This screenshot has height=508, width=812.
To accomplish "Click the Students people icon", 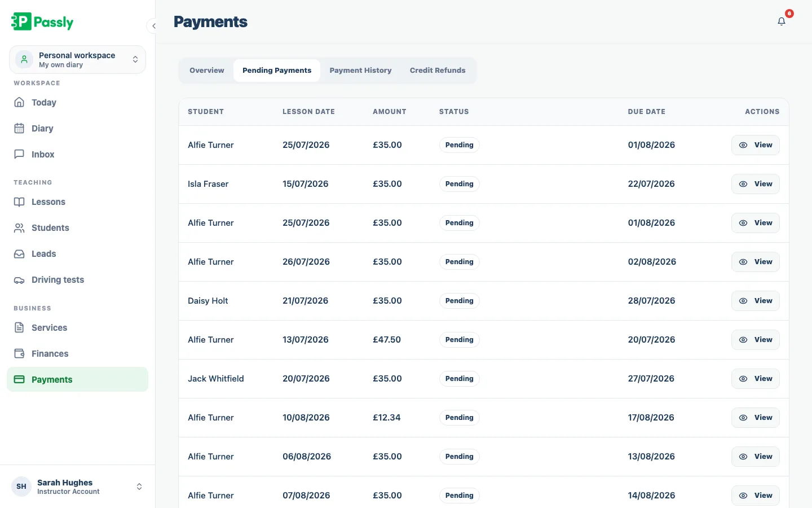I will (x=19, y=227).
